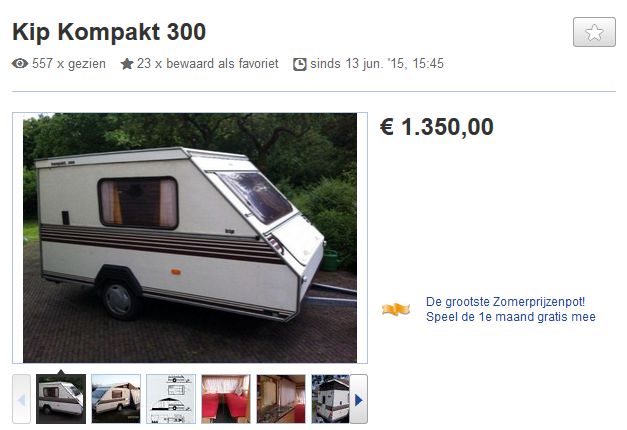Click the eye icon beside view count
Screen dimensions: 627x430
click(20, 64)
